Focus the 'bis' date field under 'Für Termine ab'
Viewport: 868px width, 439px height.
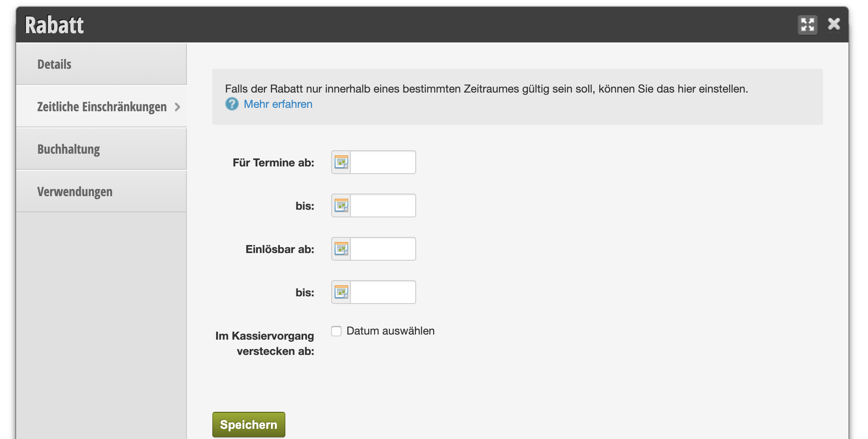[x=383, y=205]
